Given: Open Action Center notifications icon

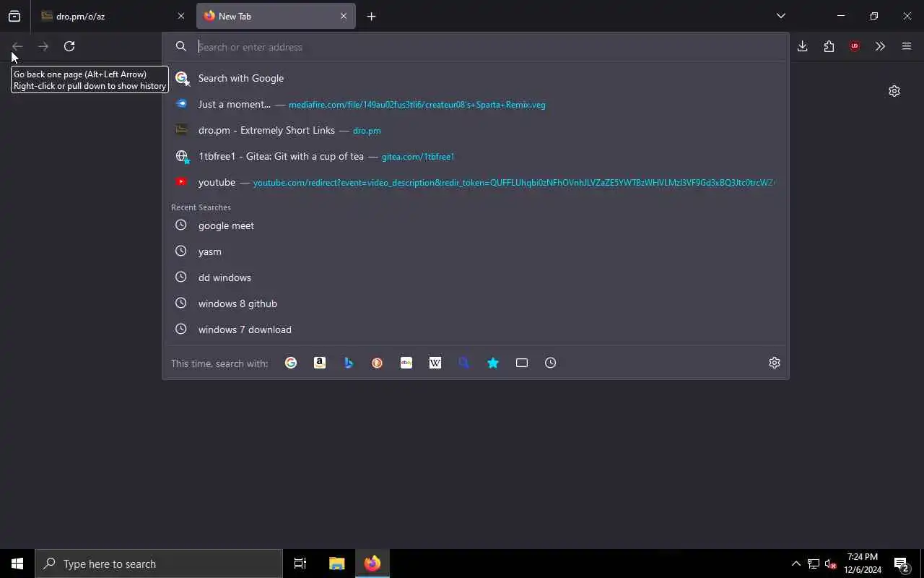Looking at the screenshot, I should tap(902, 564).
